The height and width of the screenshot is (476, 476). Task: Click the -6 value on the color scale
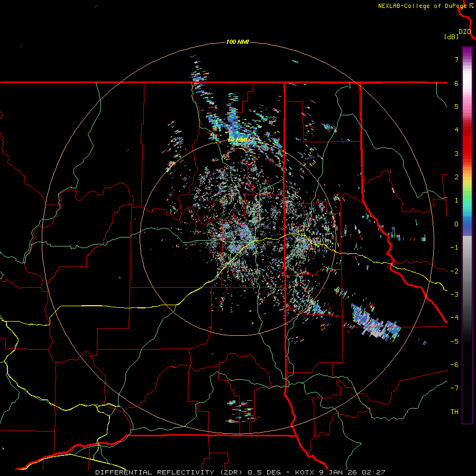click(454, 365)
